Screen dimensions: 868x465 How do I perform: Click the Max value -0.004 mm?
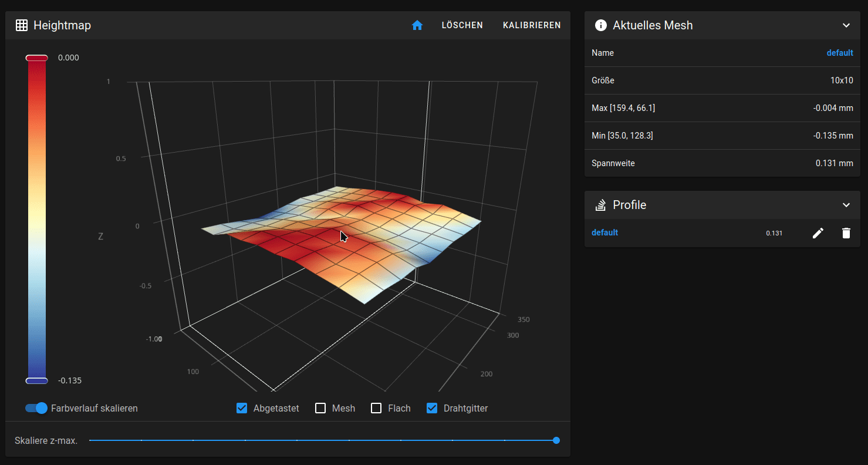[833, 108]
